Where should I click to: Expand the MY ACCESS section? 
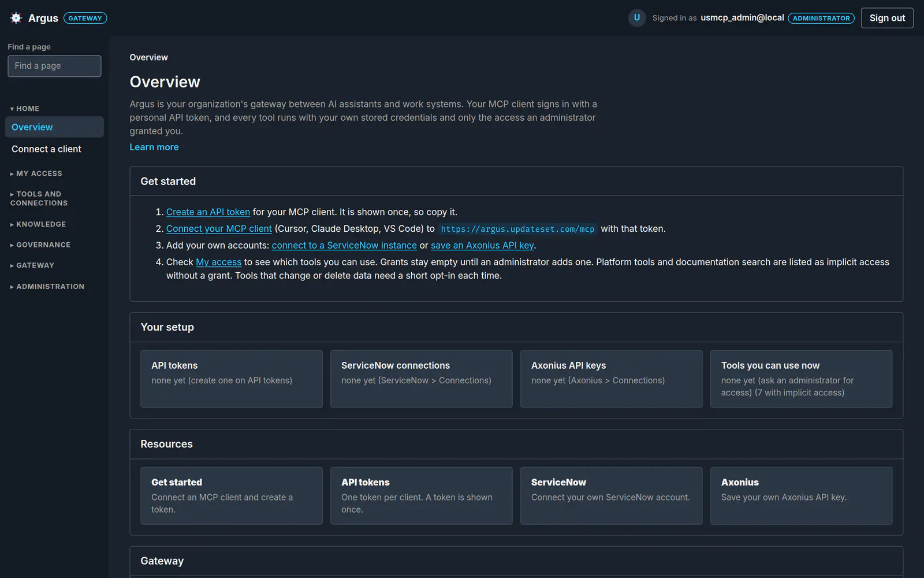pos(36,173)
